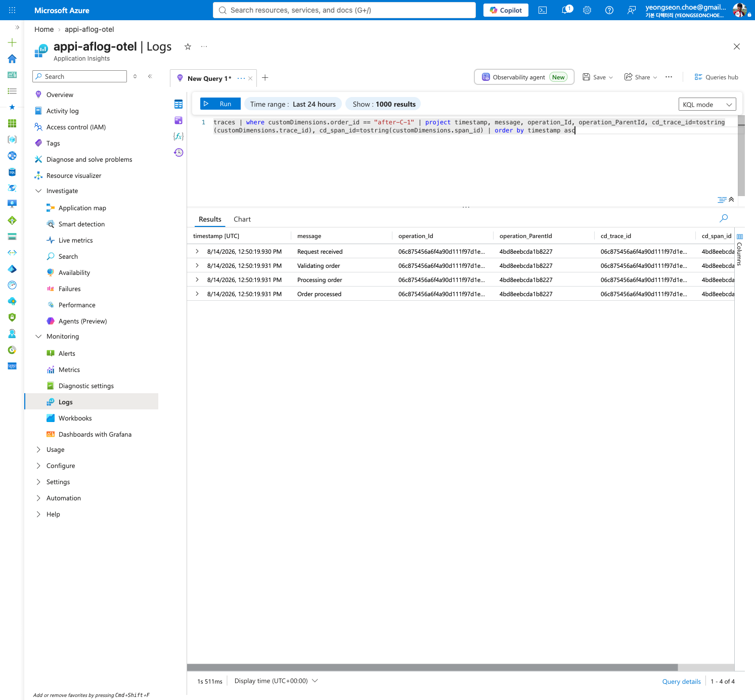Expand the Automation section
This screenshot has height=700, width=755.
(38, 498)
